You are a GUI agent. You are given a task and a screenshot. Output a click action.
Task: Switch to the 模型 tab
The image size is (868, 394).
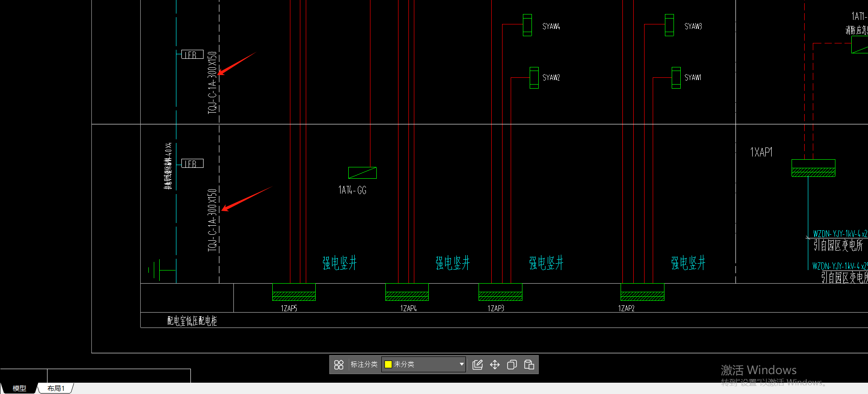click(19, 389)
